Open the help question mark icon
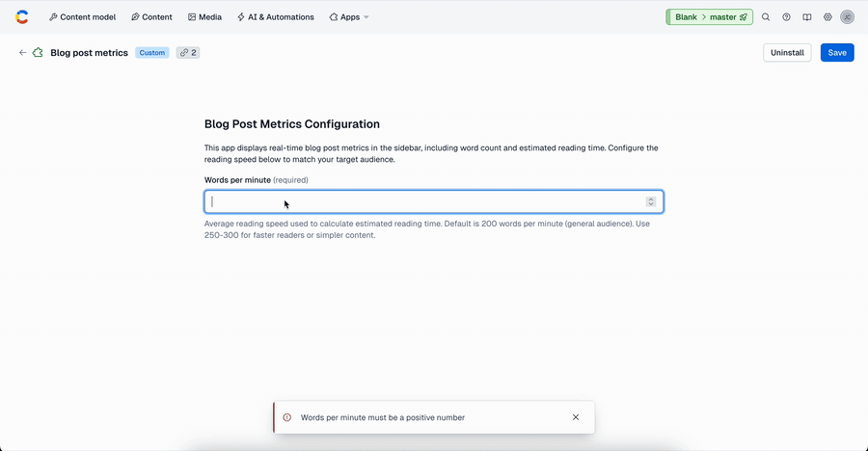The image size is (868, 451). pyautogui.click(x=786, y=17)
